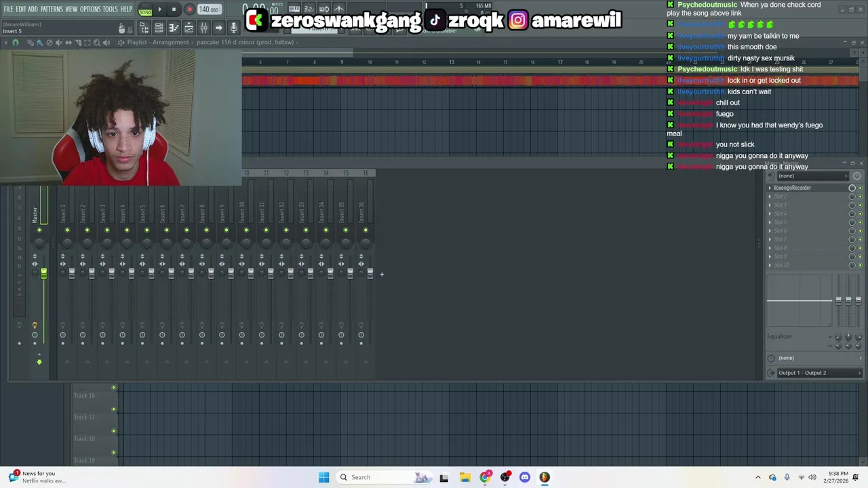Click the Stop transport button
The width and height of the screenshot is (868, 488).
[x=174, y=9]
